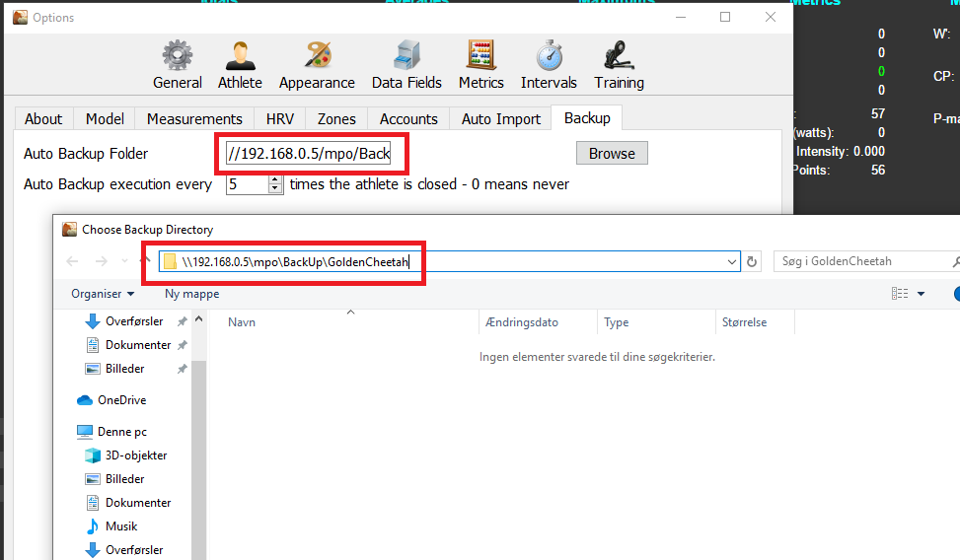Screen dimensions: 960x560
Task: Select Dokumenter under Denne pc
Action: coord(138,503)
